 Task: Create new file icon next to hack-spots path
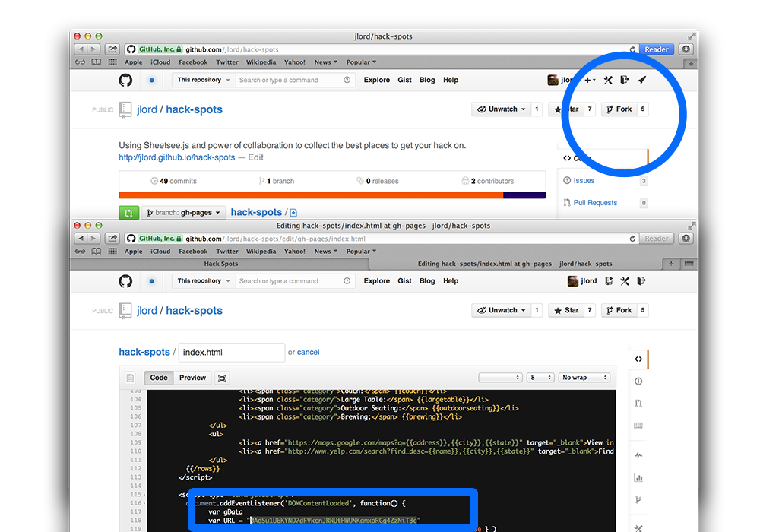click(x=293, y=213)
